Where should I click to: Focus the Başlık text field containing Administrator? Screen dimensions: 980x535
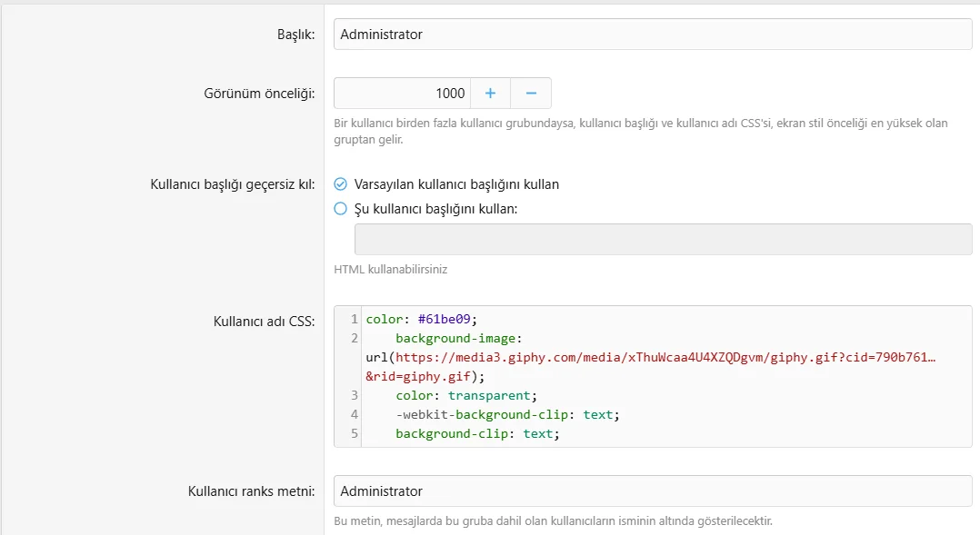coord(652,35)
